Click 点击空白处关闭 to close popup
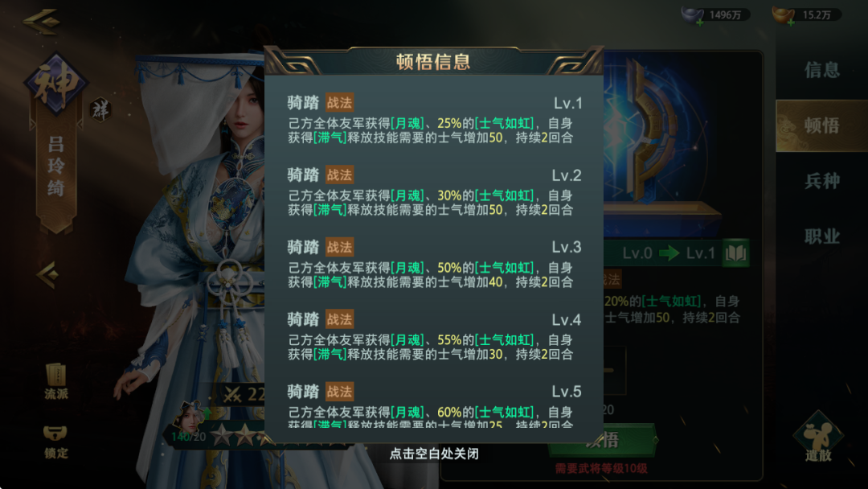868x489 pixels. [x=434, y=454]
